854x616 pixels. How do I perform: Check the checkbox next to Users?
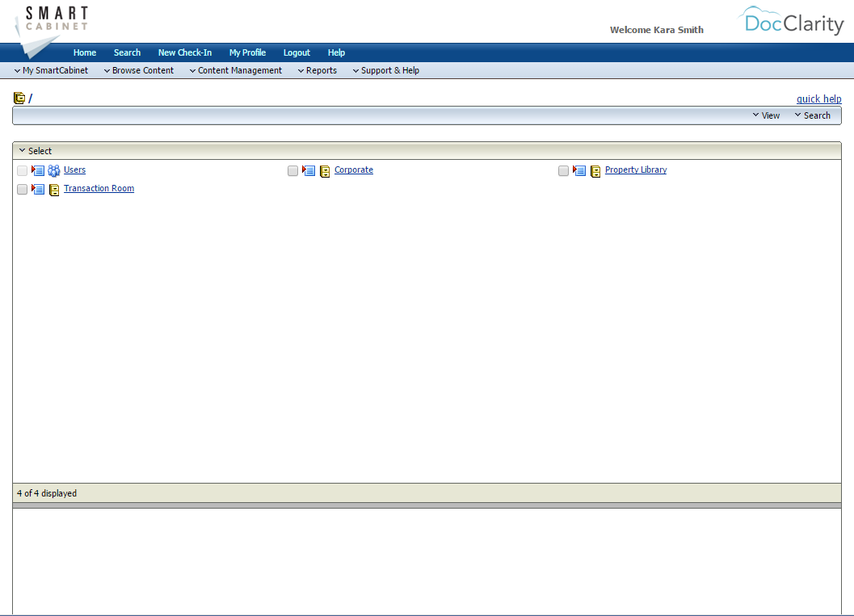tap(22, 170)
